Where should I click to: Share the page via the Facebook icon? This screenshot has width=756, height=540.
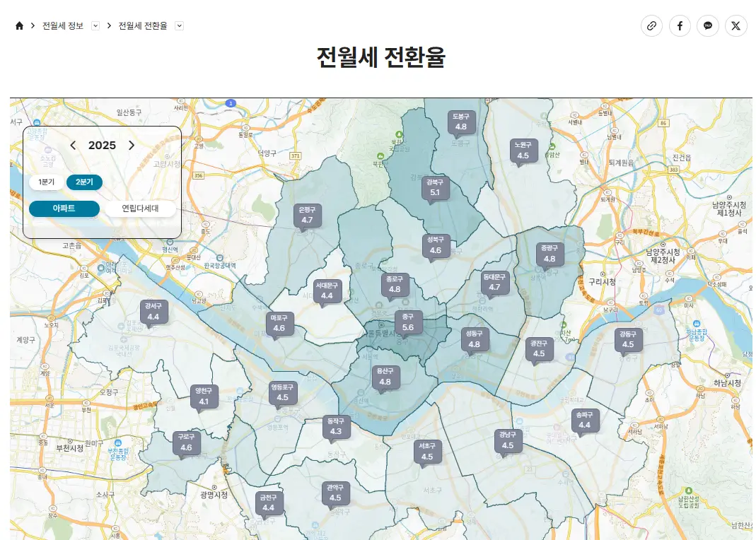pos(680,26)
